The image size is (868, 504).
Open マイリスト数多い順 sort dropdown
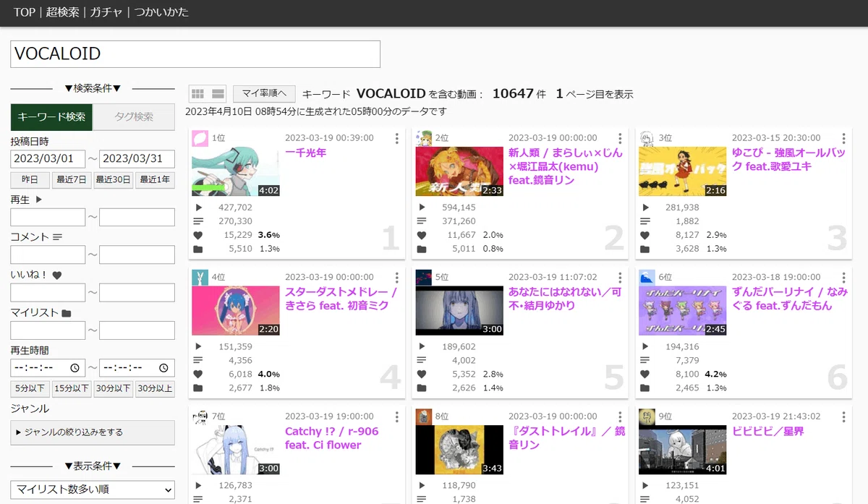[93, 490]
